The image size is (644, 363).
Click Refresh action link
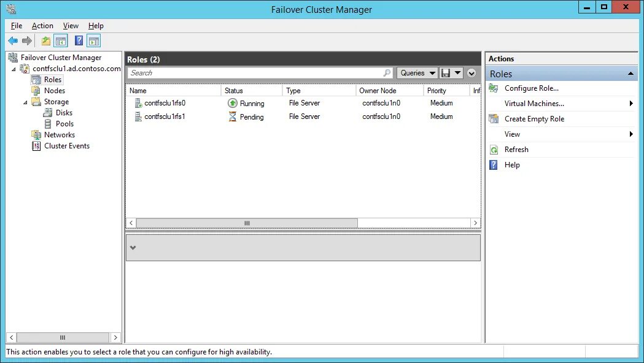click(x=516, y=150)
